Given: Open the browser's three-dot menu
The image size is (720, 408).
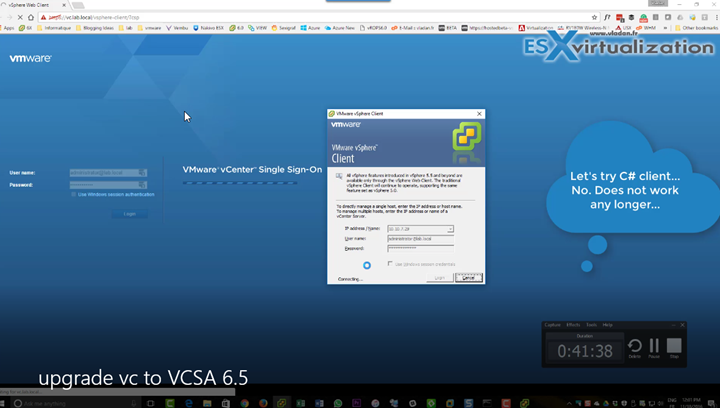Looking at the screenshot, I should click(716, 17).
